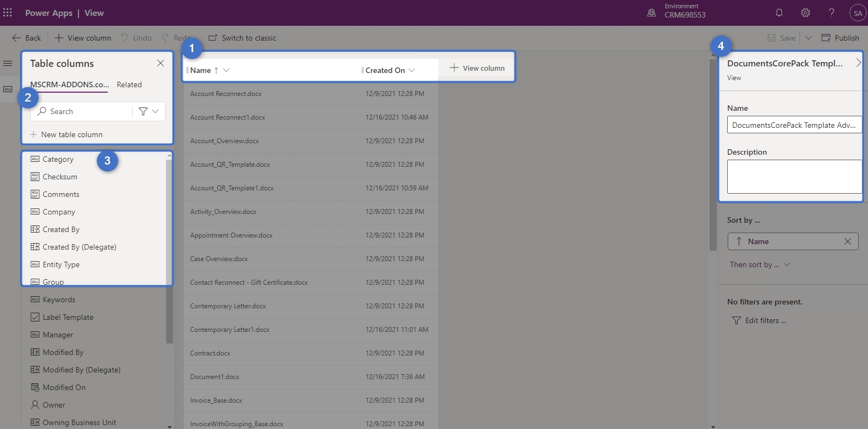Viewport: 868px width, 429px height.
Task: Select the Account_Overview.docx row
Action: pyautogui.click(x=311, y=141)
